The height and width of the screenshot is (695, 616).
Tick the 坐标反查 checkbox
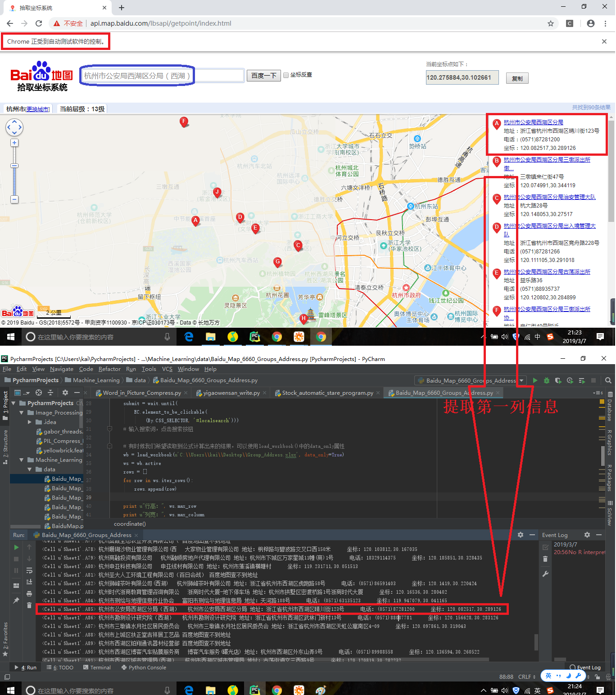(x=285, y=75)
